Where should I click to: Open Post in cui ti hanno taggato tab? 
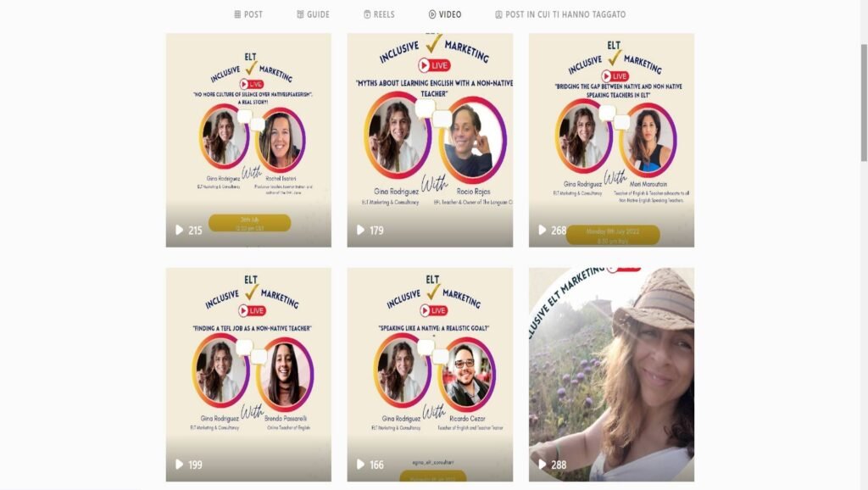point(560,14)
